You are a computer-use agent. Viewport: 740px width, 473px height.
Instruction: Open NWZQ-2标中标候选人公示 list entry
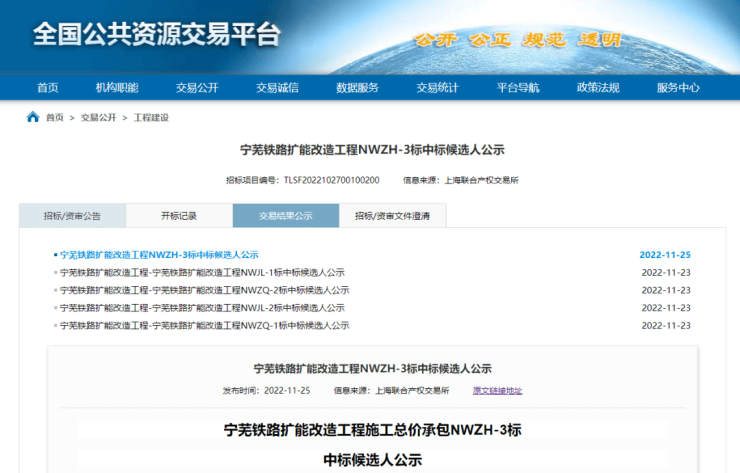point(204,290)
